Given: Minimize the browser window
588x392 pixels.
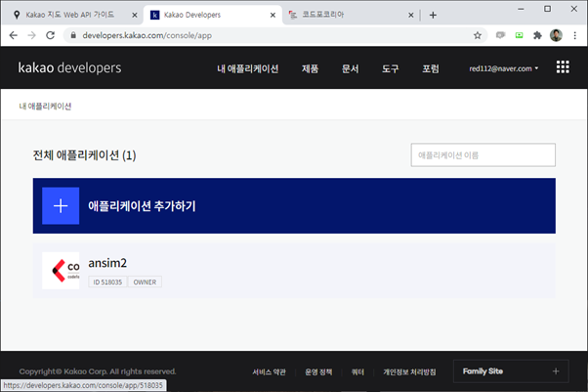Looking at the screenshot, I should click(x=521, y=9).
